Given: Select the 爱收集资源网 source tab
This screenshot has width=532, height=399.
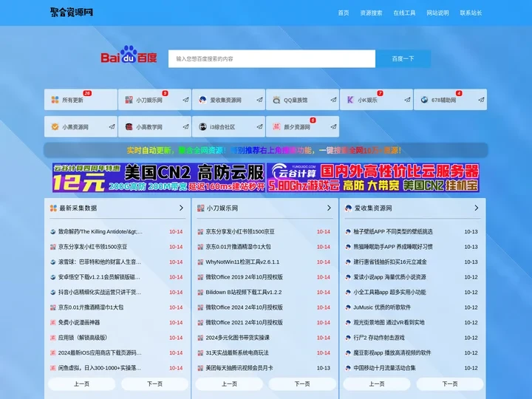Looking at the screenshot, I should pos(228,100).
